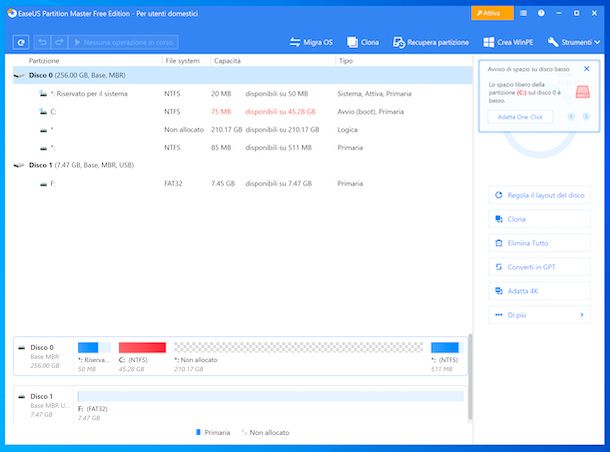The width and height of the screenshot is (610, 452).
Task: Click the Adatta 4K icon
Action: click(x=499, y=291)
